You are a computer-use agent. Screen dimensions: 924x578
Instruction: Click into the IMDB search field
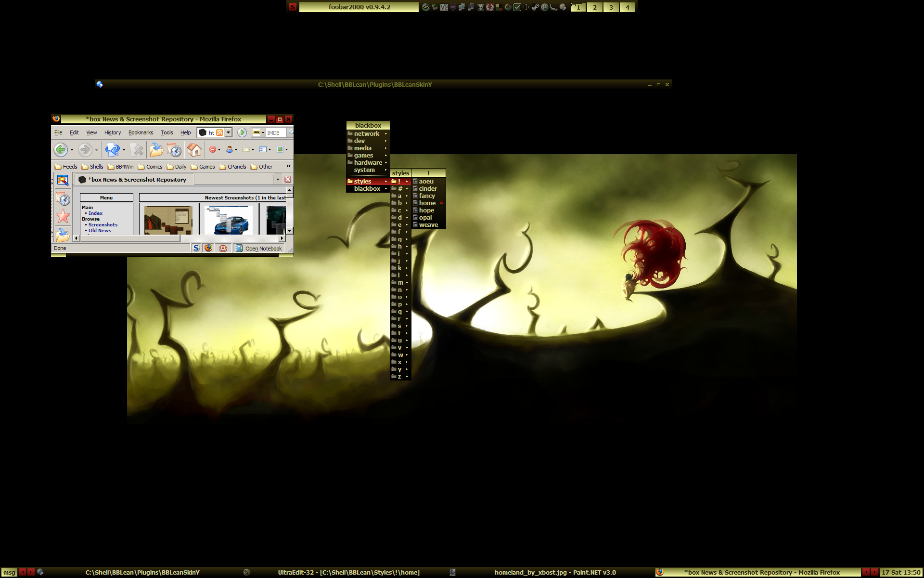[x=276, y=133]
